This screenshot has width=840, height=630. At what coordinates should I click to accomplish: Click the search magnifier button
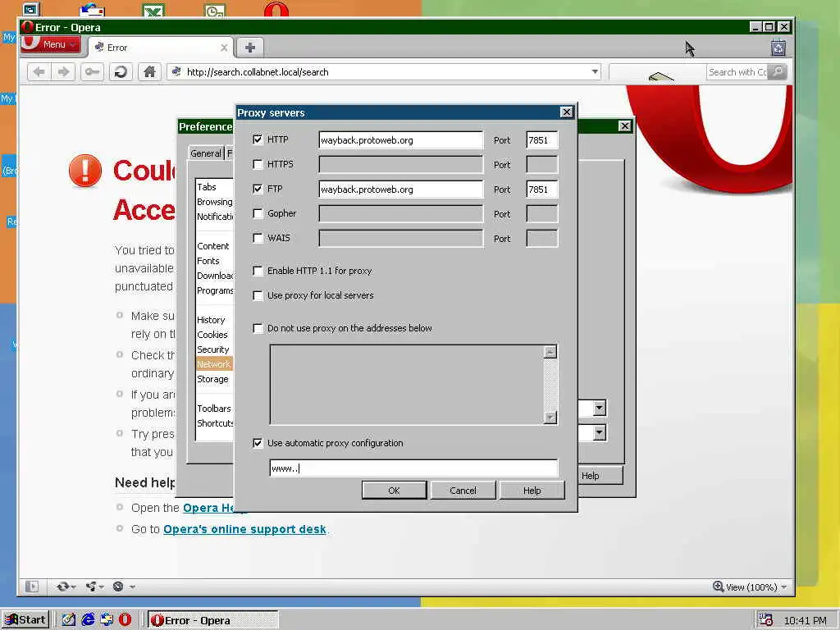pos(778,72)
